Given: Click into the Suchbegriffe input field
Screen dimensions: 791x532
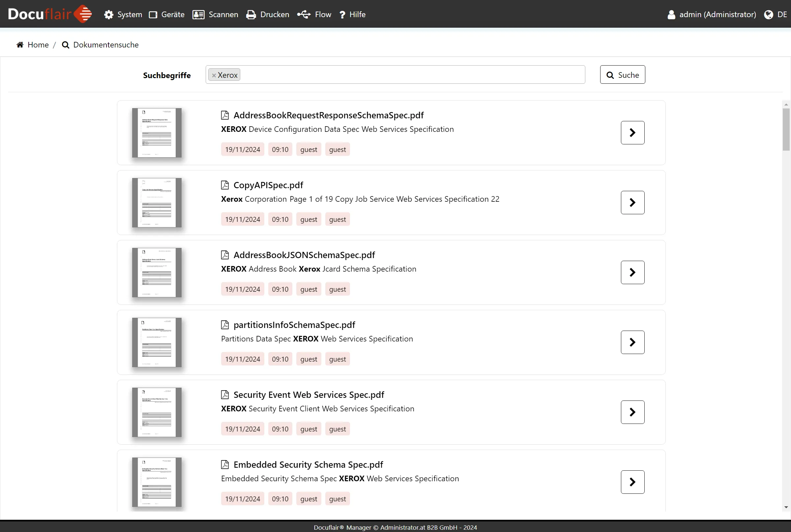Looking at the screenshot, I should click(x=407, y=74).
